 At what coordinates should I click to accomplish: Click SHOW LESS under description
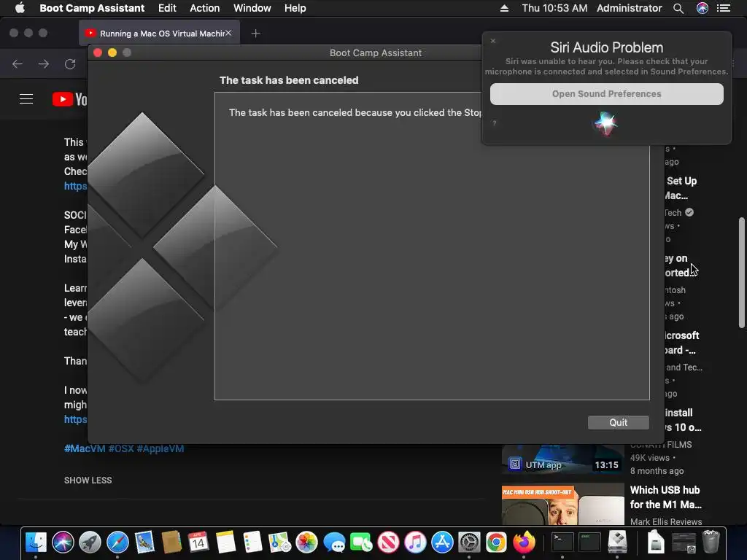88,481
